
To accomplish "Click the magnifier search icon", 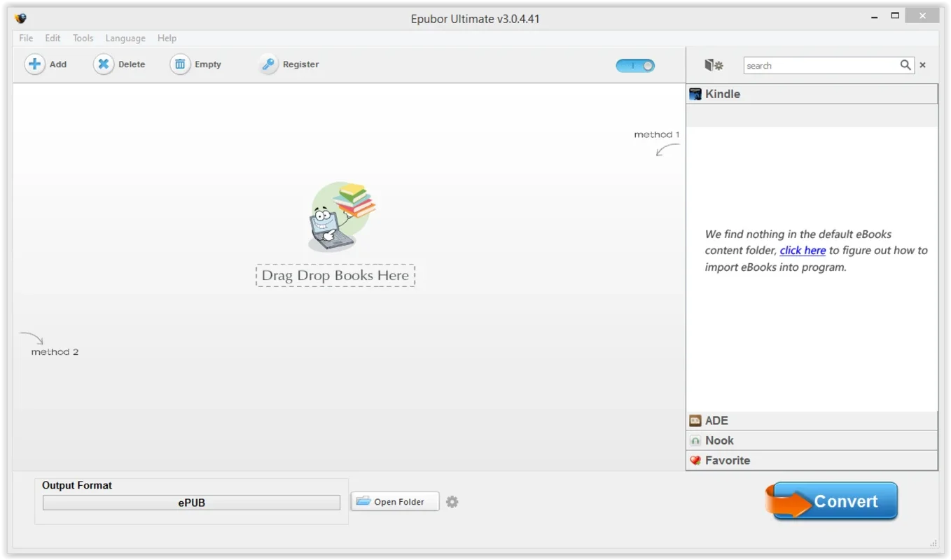I will pyautogui.click(x=905, y=65).
